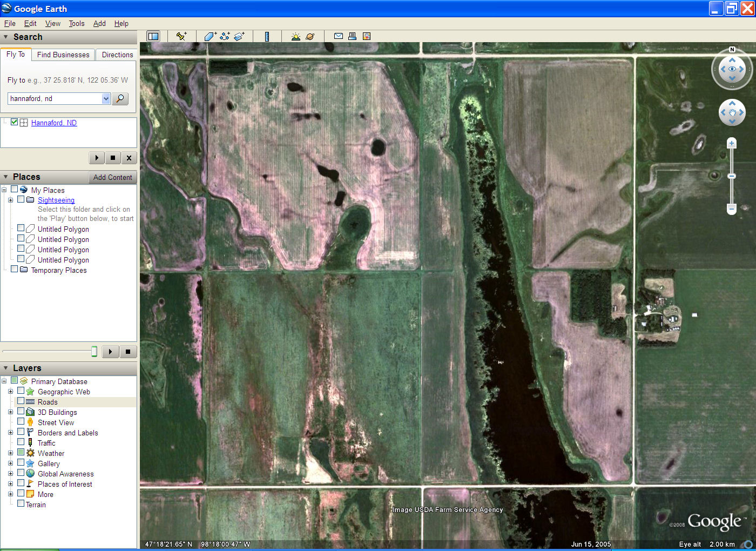Check the Borders and Labels layer
The height and width of the screenshot is (551, 756).
tap(21, 432)
